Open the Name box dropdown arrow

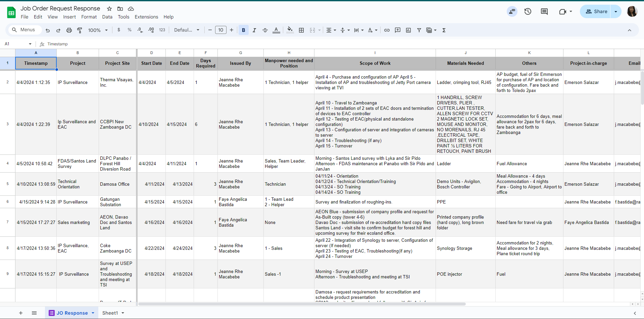point(30,44)
